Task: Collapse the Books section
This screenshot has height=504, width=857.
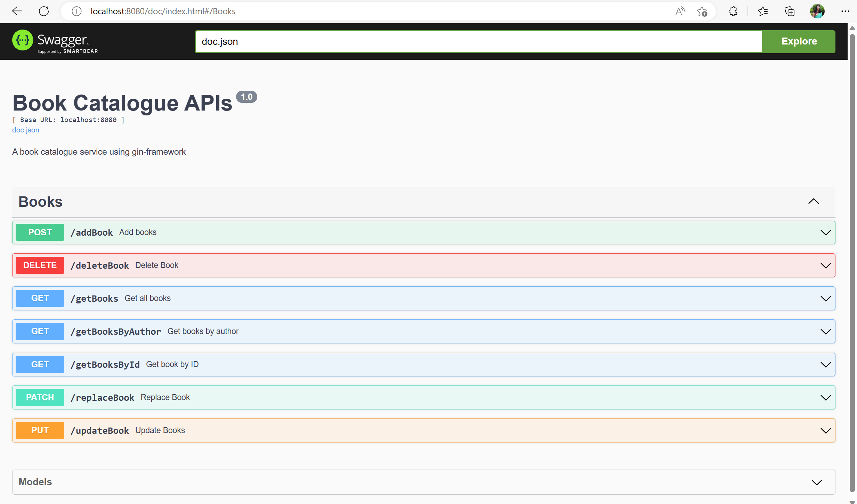Action: (x=814, y=202)
